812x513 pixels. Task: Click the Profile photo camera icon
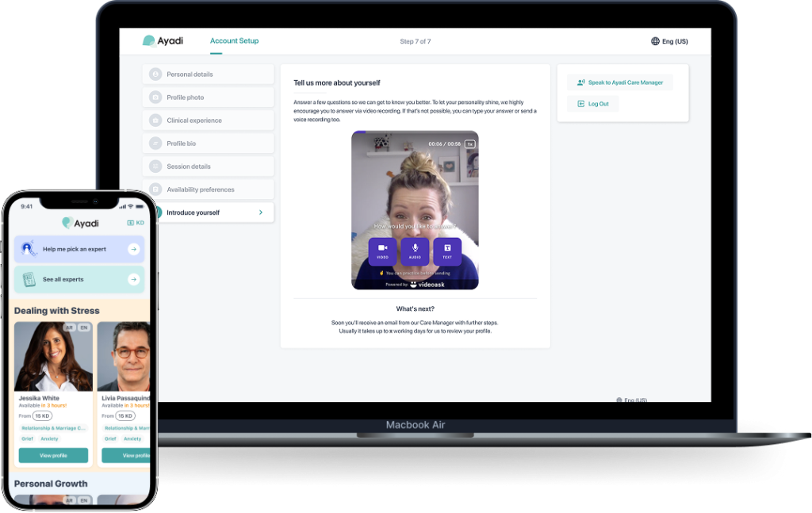pyautogui.click(x=155, y=98)
